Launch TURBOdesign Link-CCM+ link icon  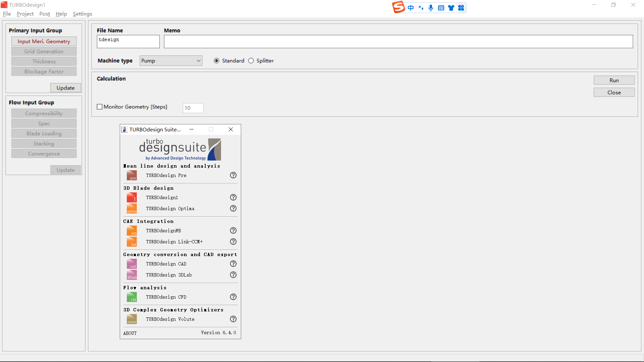click(x=132, y=242)
